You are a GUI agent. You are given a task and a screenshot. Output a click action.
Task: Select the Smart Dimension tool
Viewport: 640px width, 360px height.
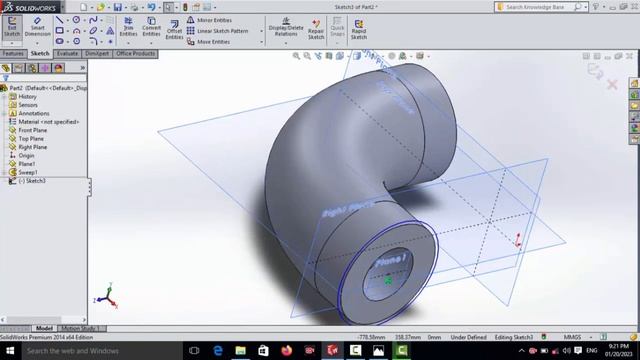pyautogui.click(x=38, y=27)
